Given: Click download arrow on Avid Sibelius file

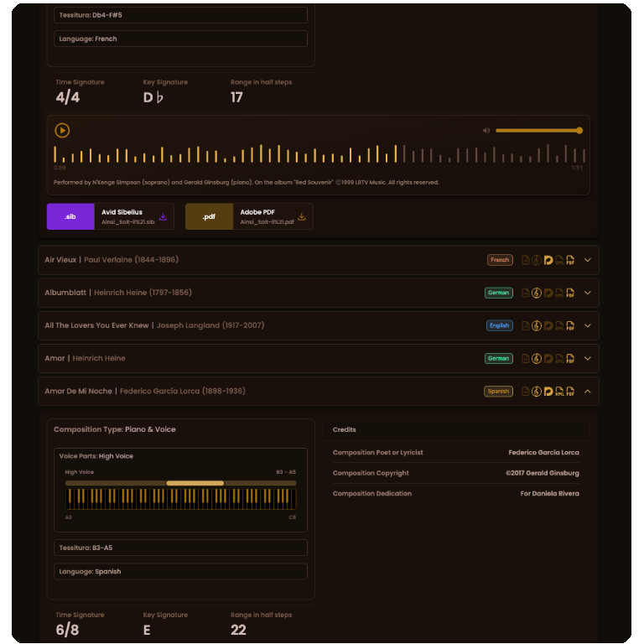Looking at the screenshot, I should [x=163, y=216].
